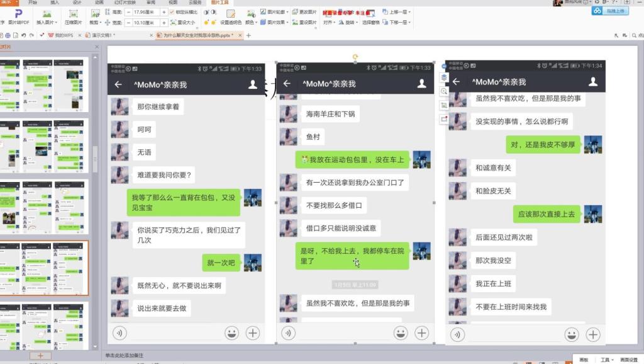Click the 上移一层 bring forward icon
Screen dimensions: 644x364
[397, 11]
